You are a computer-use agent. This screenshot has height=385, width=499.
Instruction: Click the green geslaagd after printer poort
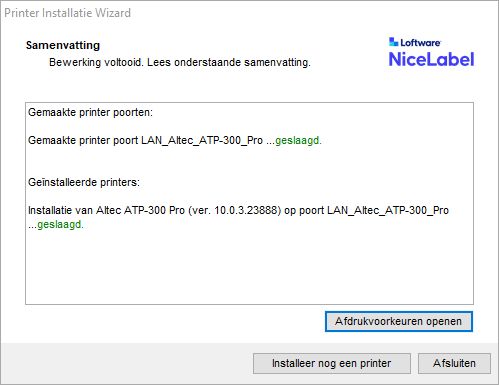click(x=298, y=141)
